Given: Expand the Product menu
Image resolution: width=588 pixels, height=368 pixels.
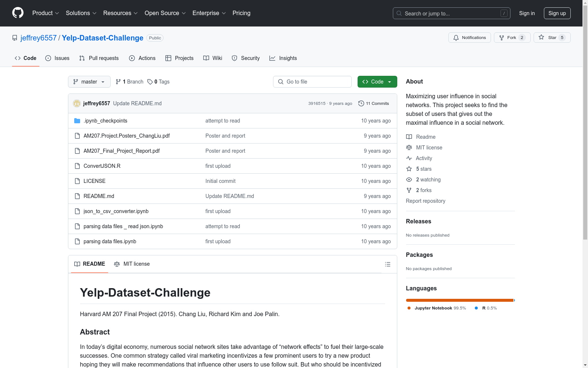Looking at the screenshot, I should tap(46, 13).
